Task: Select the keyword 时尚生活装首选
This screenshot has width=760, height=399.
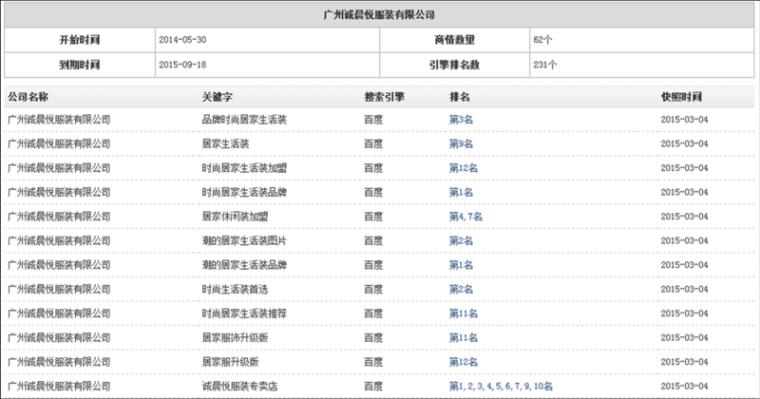Action: [235, 289]
